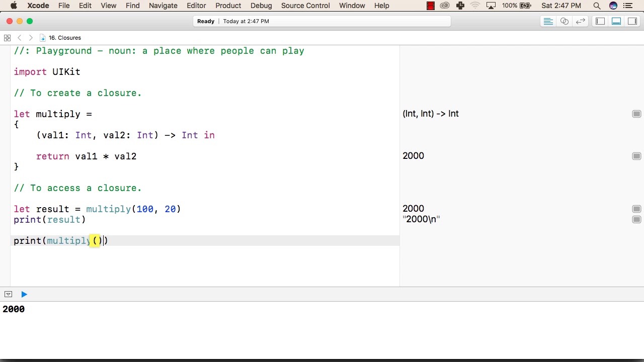Click the '2000' console output
The image size is (644, 362).
[14, 309]
